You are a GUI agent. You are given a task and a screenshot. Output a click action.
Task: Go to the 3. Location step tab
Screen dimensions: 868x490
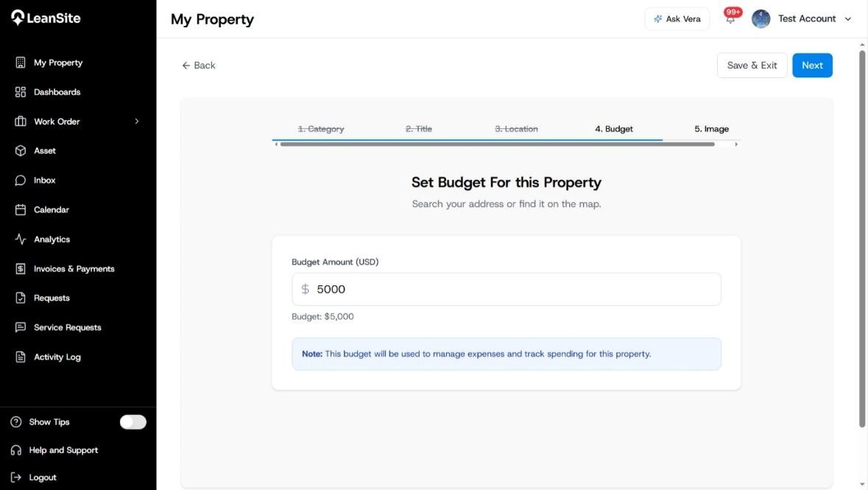[x=516, y=129]
